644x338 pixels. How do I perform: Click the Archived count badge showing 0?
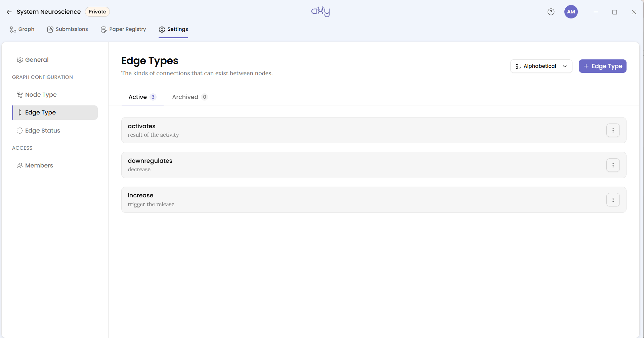(205, 97)
